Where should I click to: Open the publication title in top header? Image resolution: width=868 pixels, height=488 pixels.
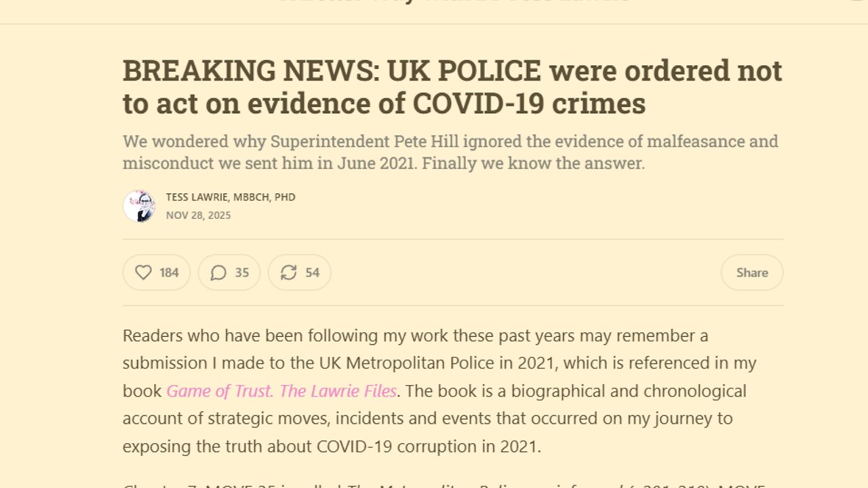(x=454, y=2)
